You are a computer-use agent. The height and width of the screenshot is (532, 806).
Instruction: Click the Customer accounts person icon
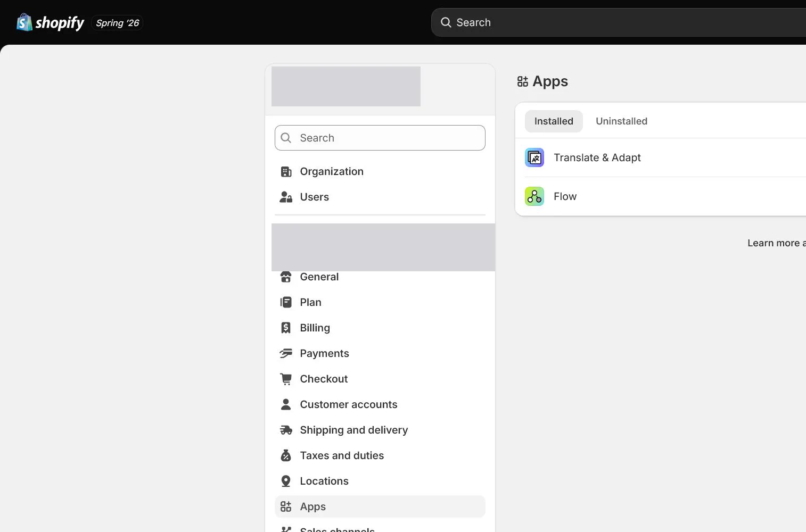click(x=286, y=404)
